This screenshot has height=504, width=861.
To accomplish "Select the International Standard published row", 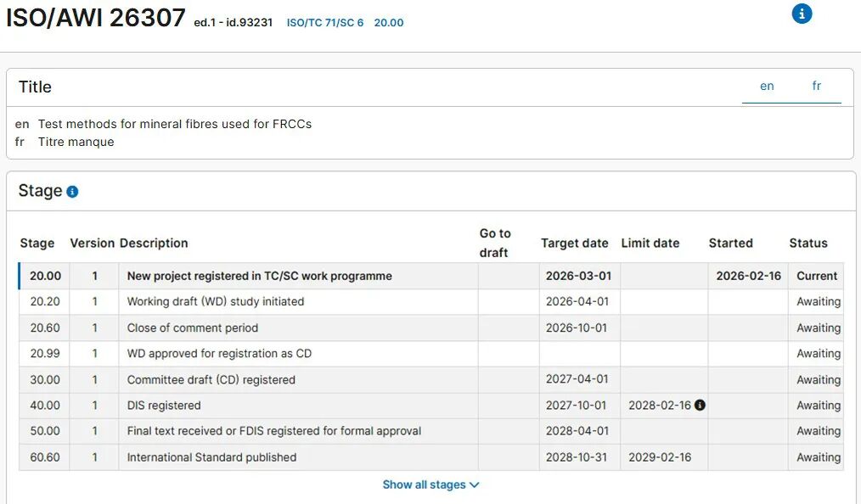I will 211,457.
